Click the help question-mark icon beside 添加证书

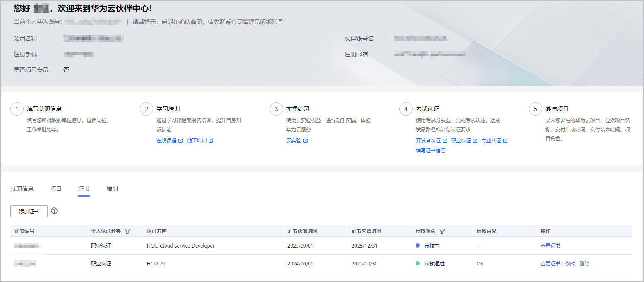54,211
